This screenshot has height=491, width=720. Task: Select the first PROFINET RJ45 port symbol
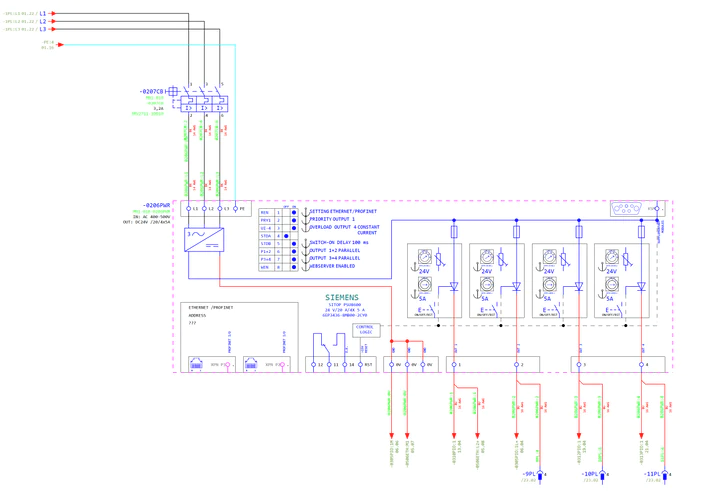click(196, 365)
